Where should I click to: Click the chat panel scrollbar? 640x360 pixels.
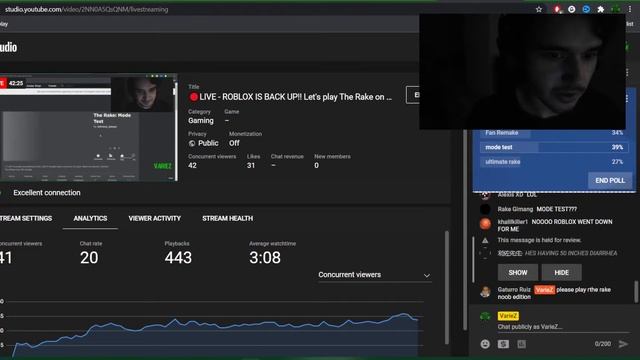click(x=636, y=291)
